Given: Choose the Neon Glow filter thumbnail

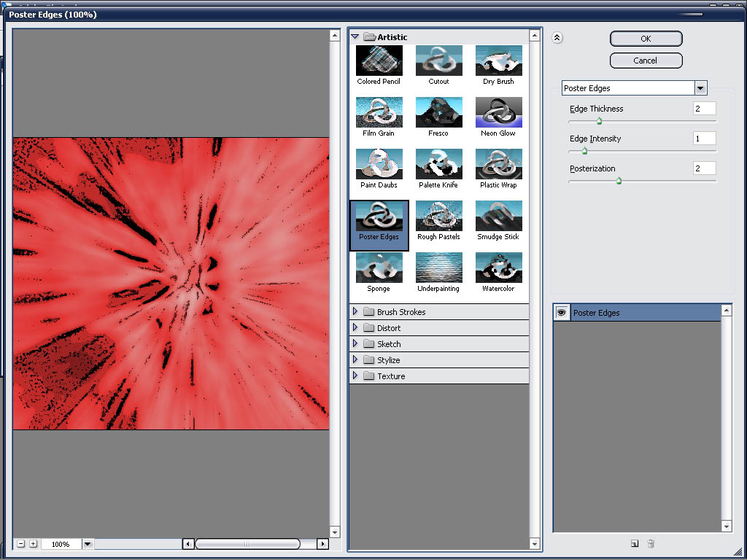Looking at the screenshot, I should tap(498, 113).
